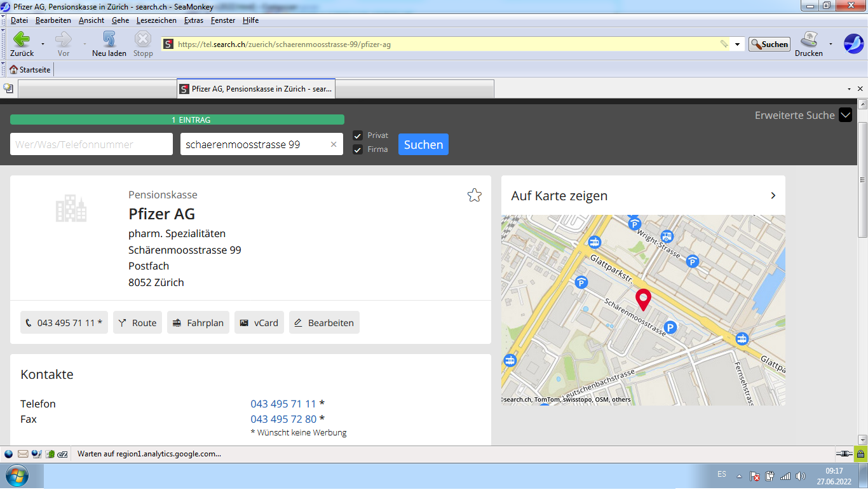868x492 pixels.
Task: Click the Drucken printer icon
Action: point(808,40)
